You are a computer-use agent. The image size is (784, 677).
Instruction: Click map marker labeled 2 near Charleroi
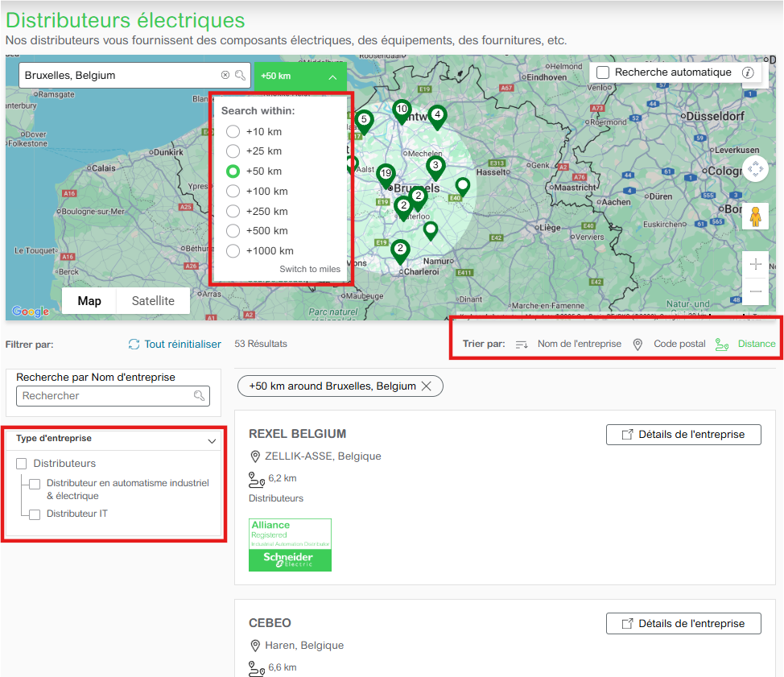400,251
